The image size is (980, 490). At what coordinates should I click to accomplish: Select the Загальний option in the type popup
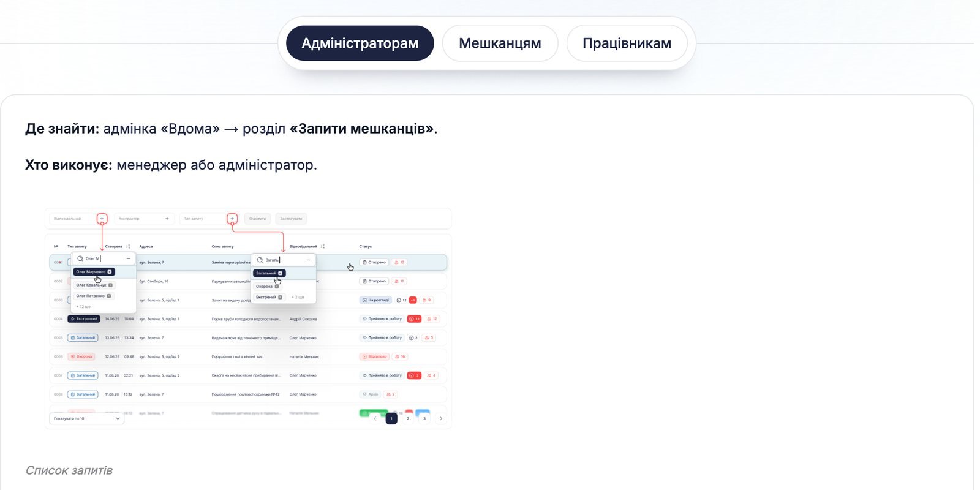[x=269, y=273]
